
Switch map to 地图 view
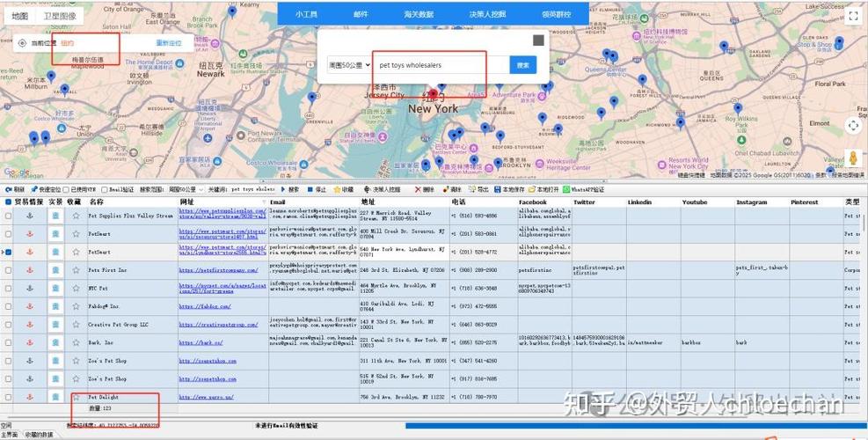click(x=20, y=16)
